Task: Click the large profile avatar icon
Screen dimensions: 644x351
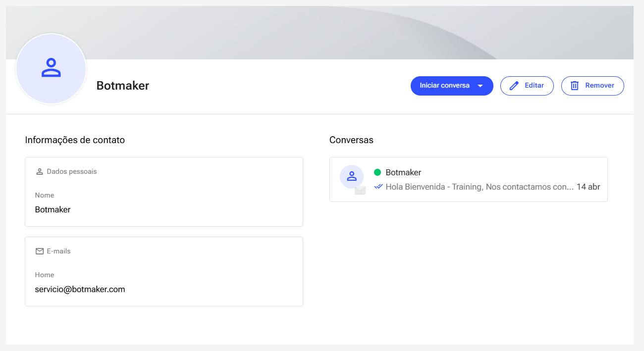Action: click(51, 68)
